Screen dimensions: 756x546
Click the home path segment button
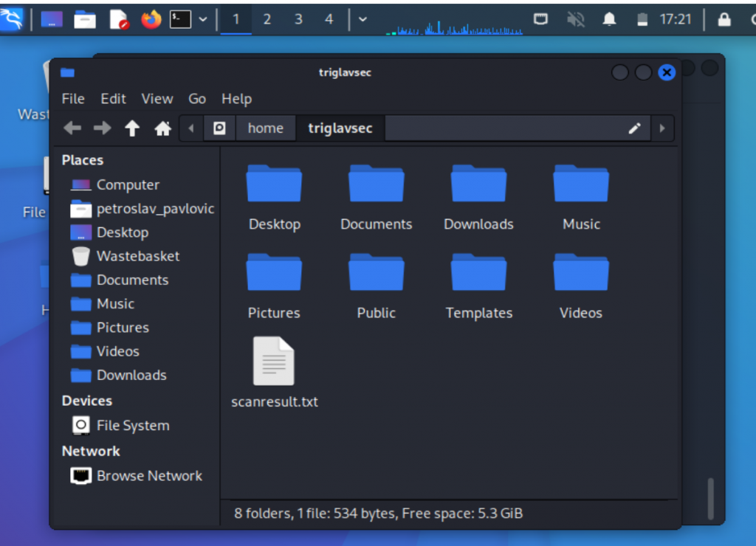[265, 128]
